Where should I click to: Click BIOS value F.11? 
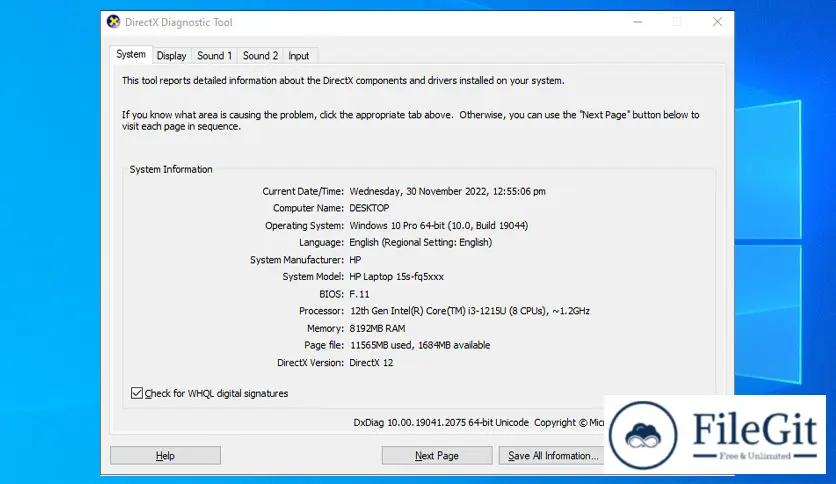[x=359, y=294]
